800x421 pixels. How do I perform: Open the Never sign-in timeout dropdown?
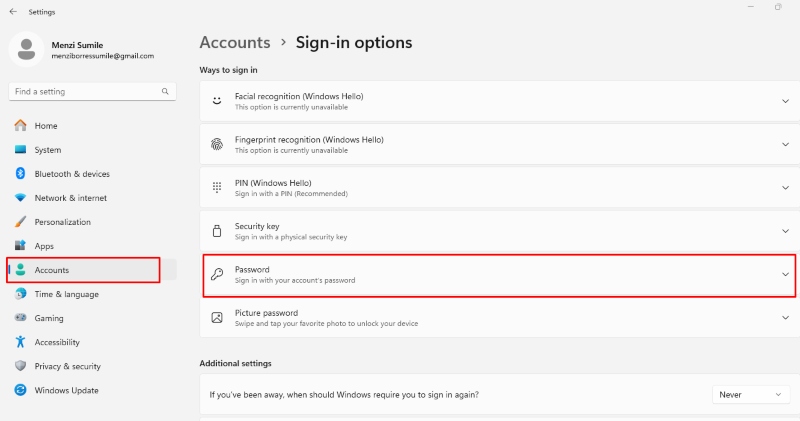(x=751, y=394)
